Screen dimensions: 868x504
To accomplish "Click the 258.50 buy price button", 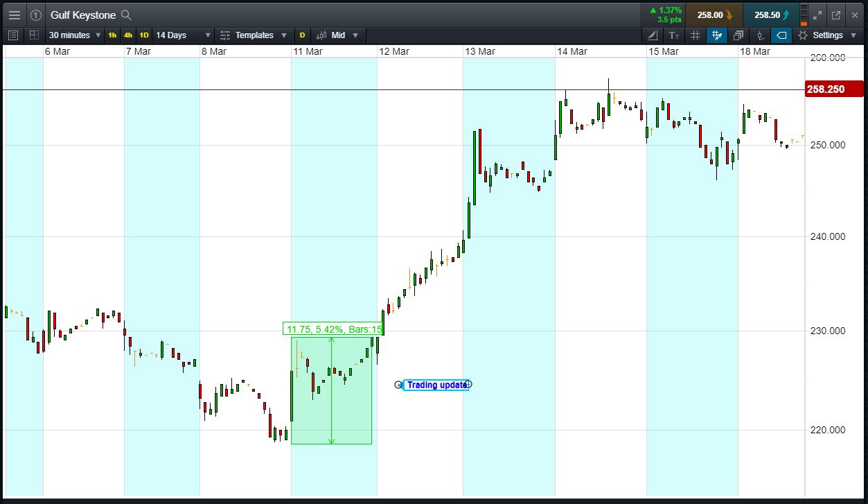I will (771, 15).
